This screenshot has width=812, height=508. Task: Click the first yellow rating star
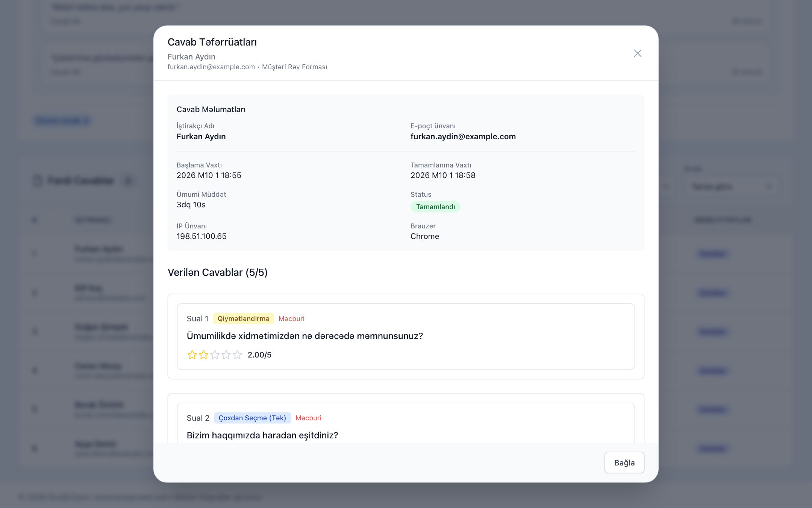click(192, 355)
